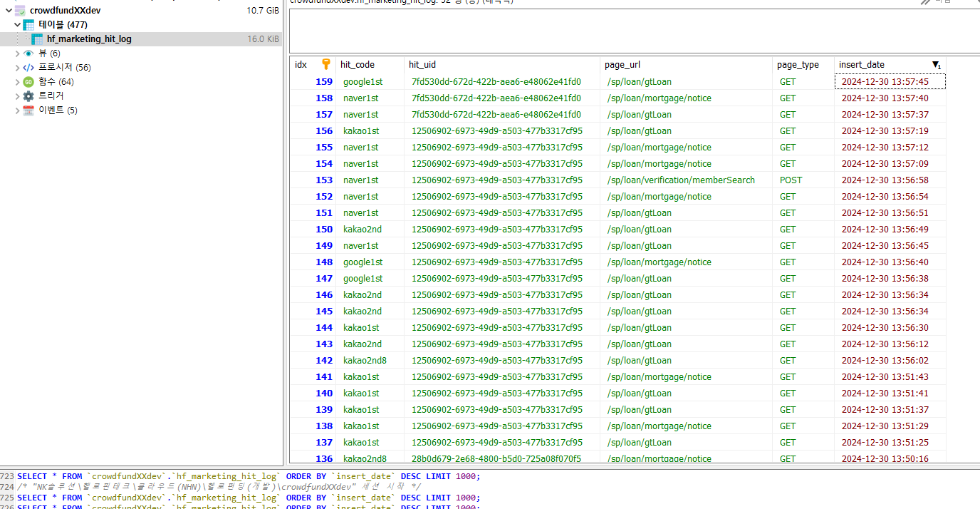Click the GET page_type cell in row 147
The height and width of the screenshot is (509, 980).
pyautogui.click(x=803, y=279)
